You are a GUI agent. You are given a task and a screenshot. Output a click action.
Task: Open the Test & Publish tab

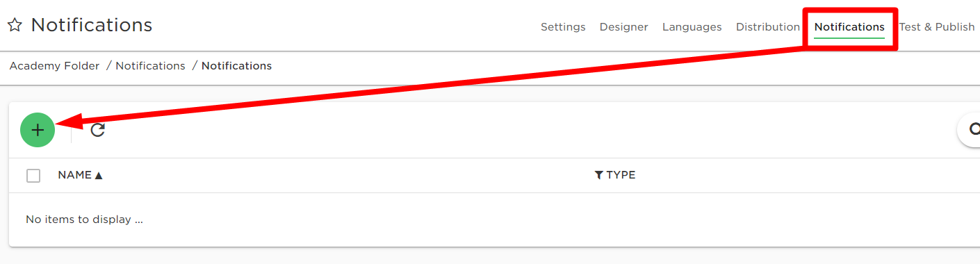click(937, 27)
